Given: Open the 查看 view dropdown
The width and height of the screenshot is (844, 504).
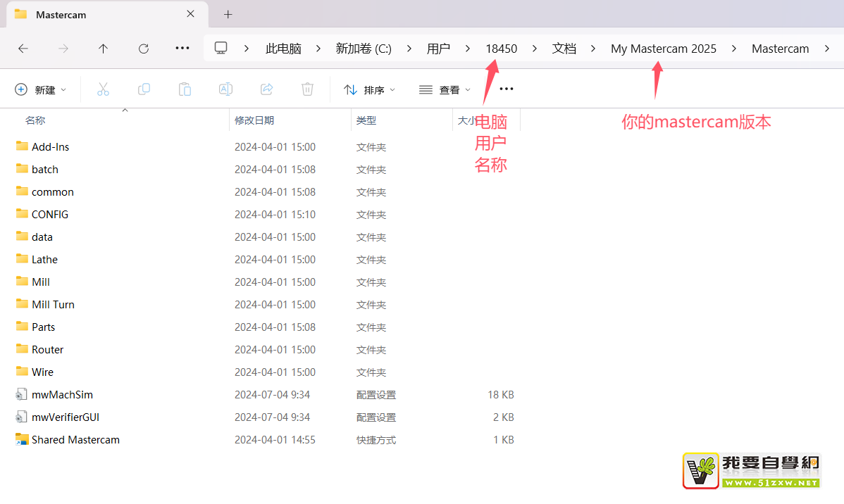Looking at the screenshot, I should coord(445,89).
